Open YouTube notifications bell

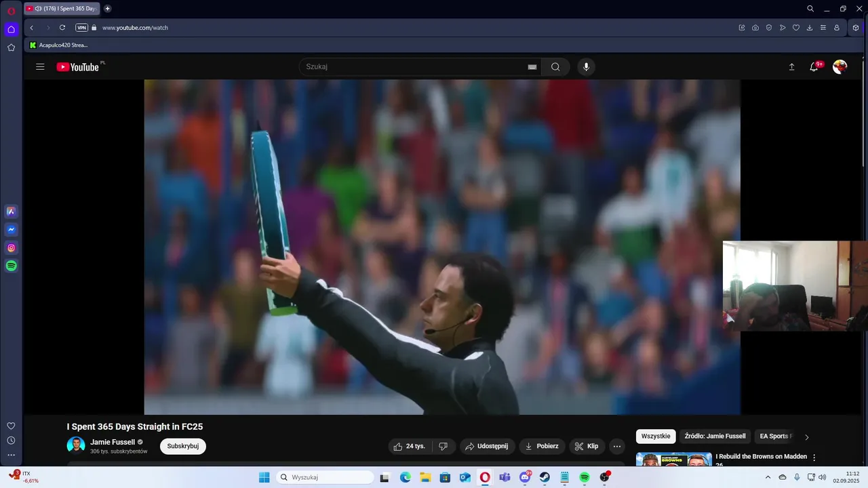[814, 66]
